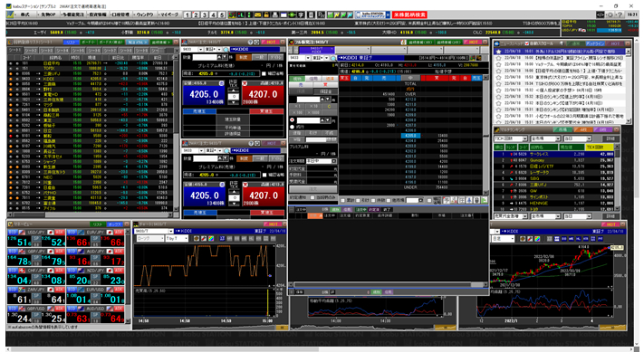Open the 日足 timeframe dropdown on right chart

(x=503, y=238)
